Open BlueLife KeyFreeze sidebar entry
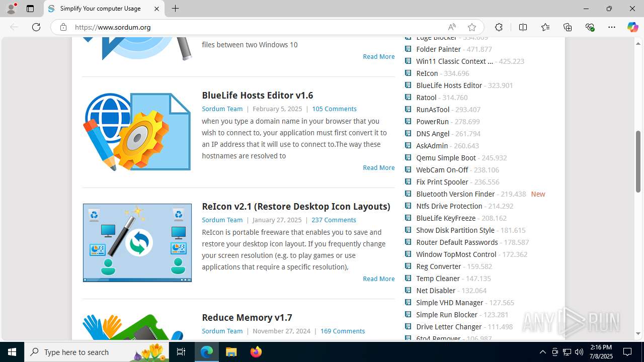This screenshot has height=362, width=644. (446, 218)
